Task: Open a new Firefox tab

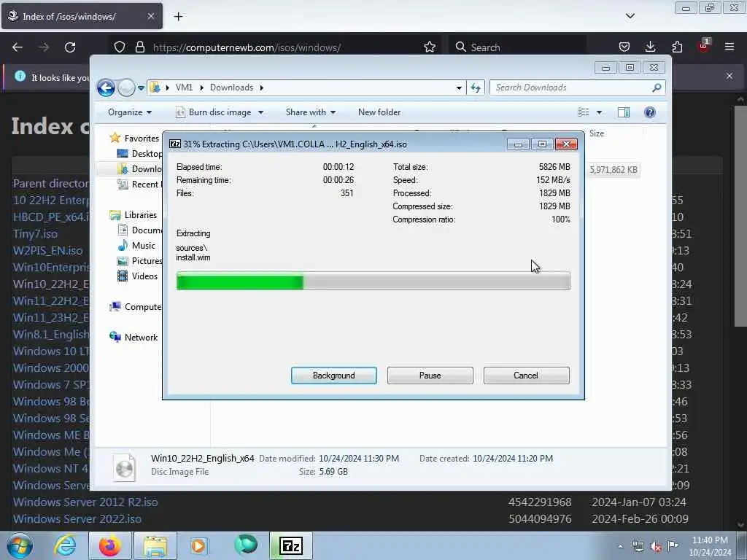Action: coord(178,17)
